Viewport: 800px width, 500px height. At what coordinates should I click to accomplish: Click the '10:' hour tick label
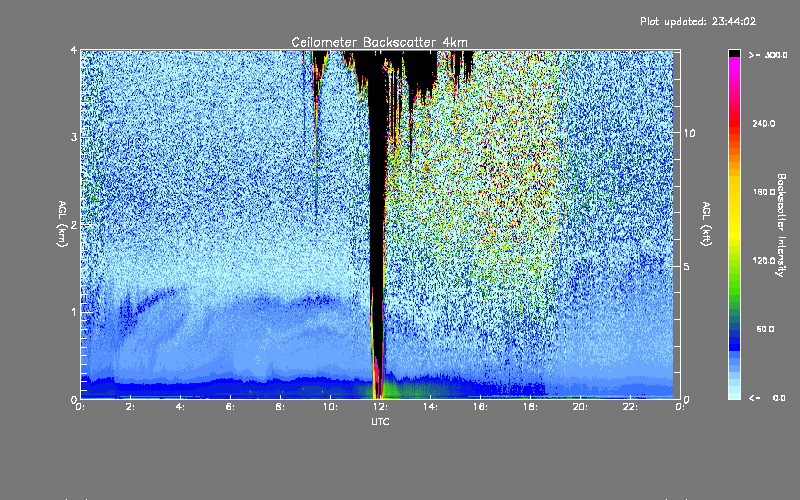click(x=330, y=407)
